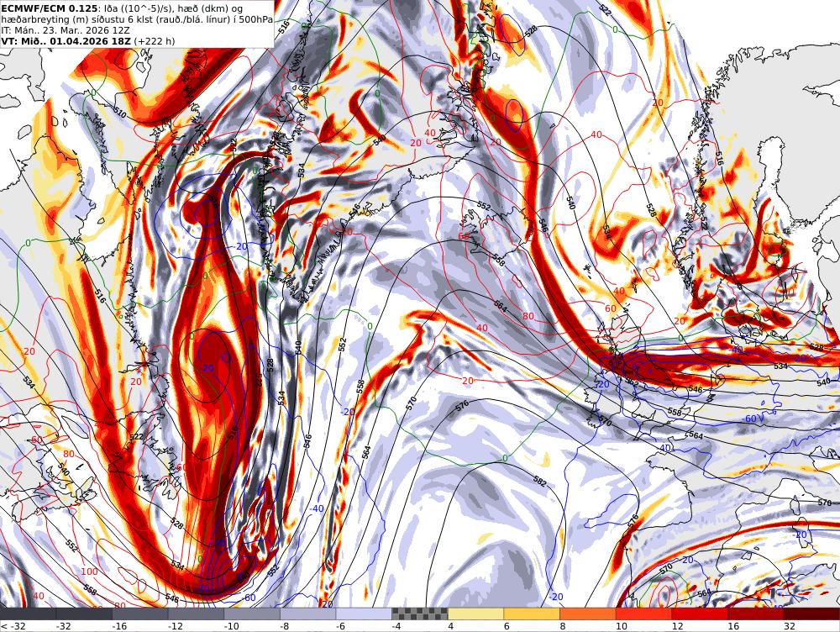Image resolution: width=840 pixels, height=632 pixels.
Task: Click the legend swatch between -10 and -8
Action: click(x=252, y=614)
